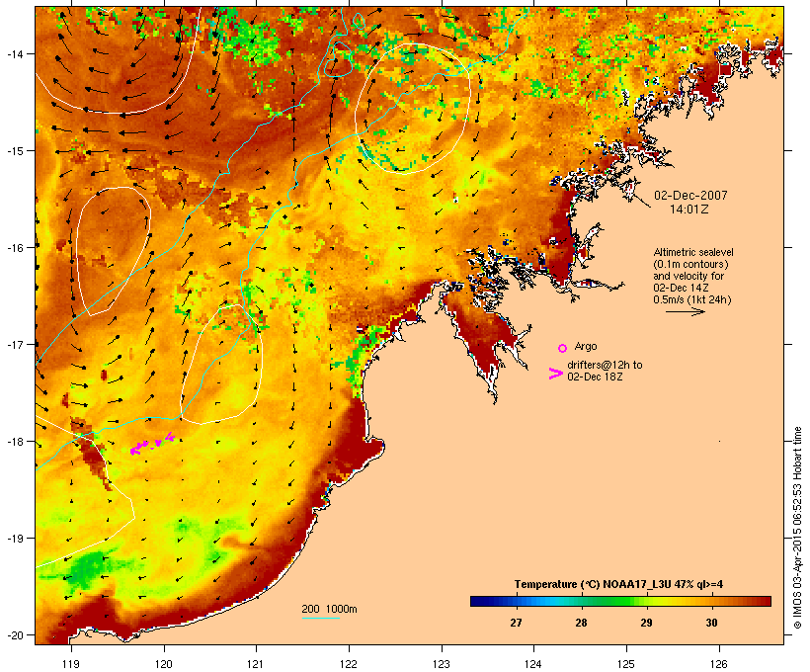Click the cyan isobath legend line sample
Screen dimensions: 810x672
(321, 618)
